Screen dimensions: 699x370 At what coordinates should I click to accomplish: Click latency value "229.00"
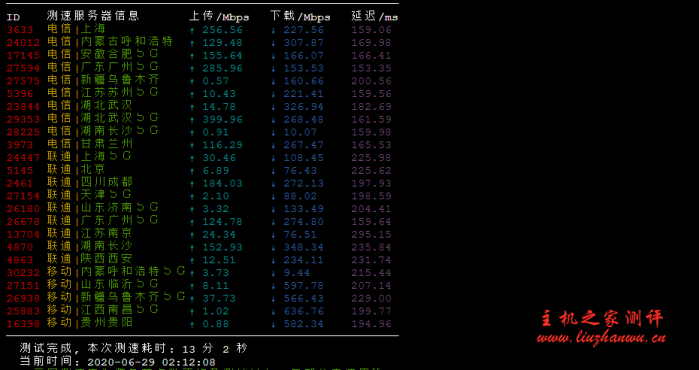pos(371,298)
